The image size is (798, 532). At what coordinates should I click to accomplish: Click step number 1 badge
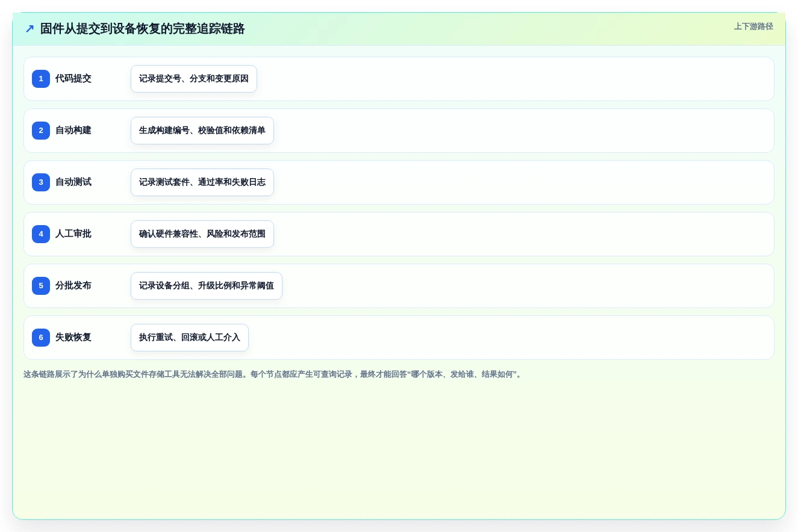[x=41, y=79]
